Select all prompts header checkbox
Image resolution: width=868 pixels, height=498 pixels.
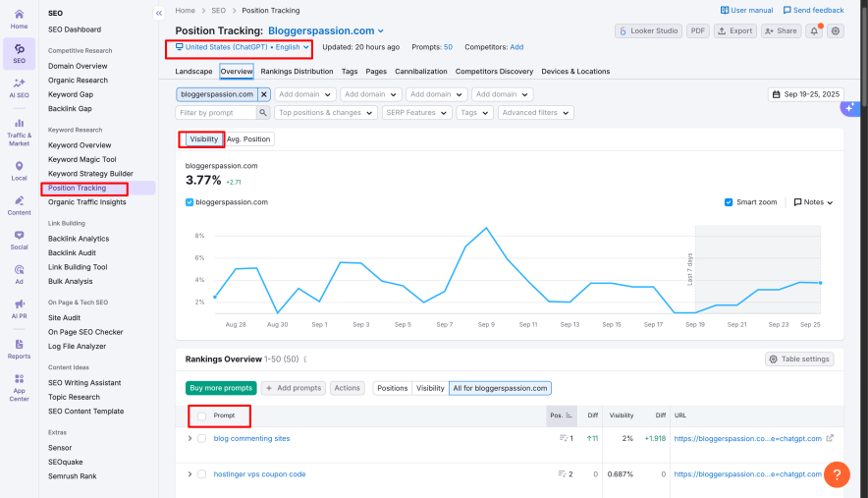(201, 416)
